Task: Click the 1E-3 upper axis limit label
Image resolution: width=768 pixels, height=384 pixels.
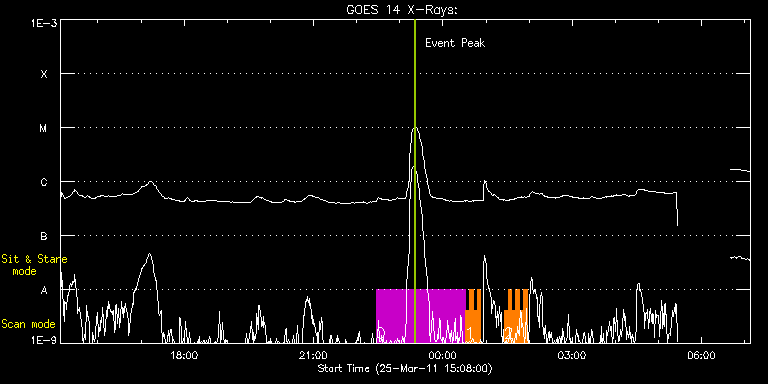Action: 45,23
